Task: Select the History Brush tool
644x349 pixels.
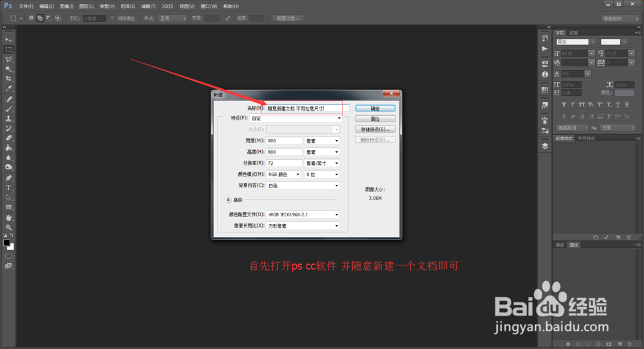Action: point(8,129)
